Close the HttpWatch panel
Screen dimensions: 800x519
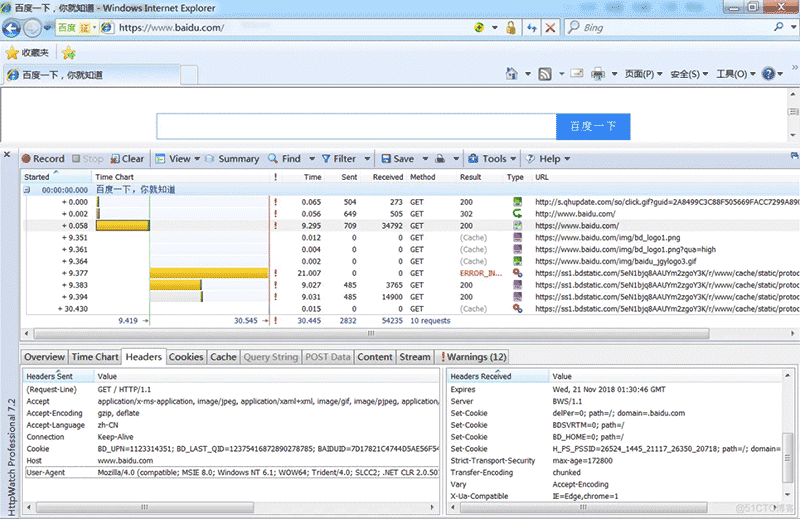[7, 155]
